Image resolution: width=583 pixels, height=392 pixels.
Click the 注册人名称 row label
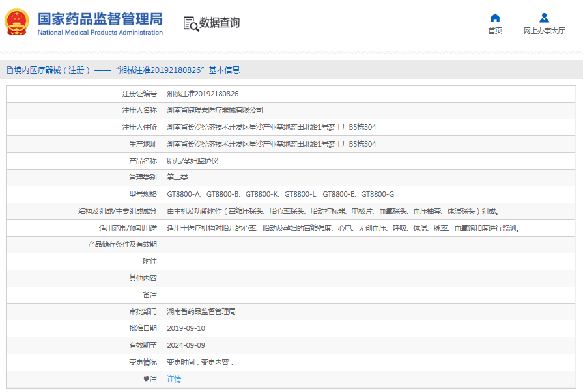[139, 110]
